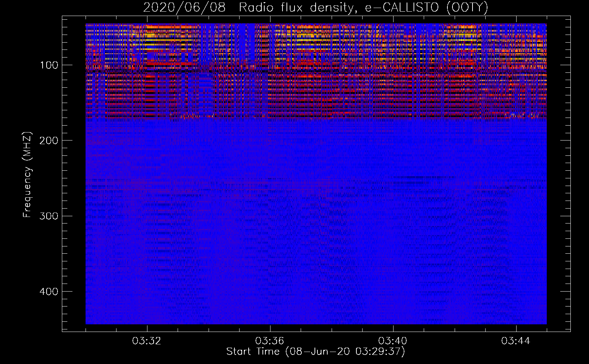This screenshot has height=364, width=589.
Task: Click the 03:44 time tick label
Action: pos(516,341)
